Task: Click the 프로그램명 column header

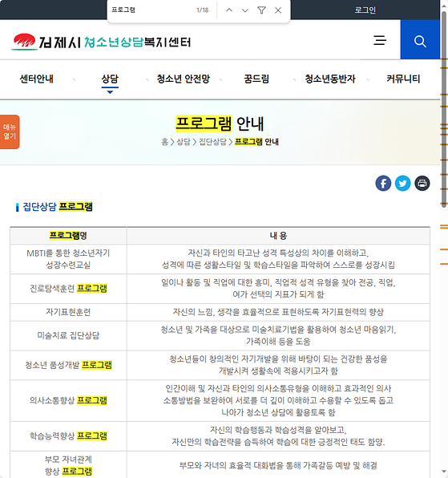Action: click(68, 236)
